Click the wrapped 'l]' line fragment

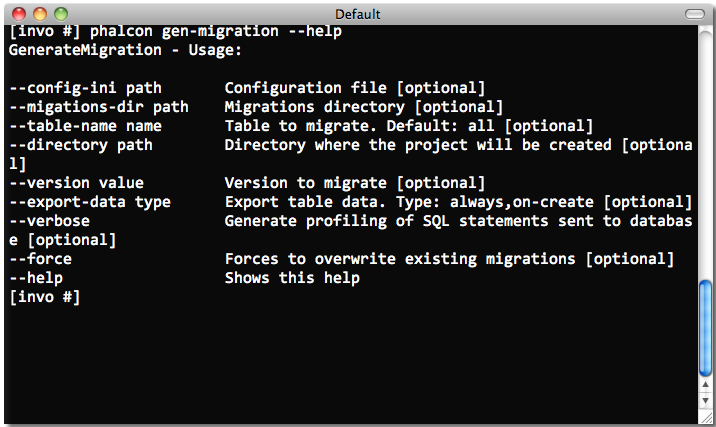[x=18, y=164]
